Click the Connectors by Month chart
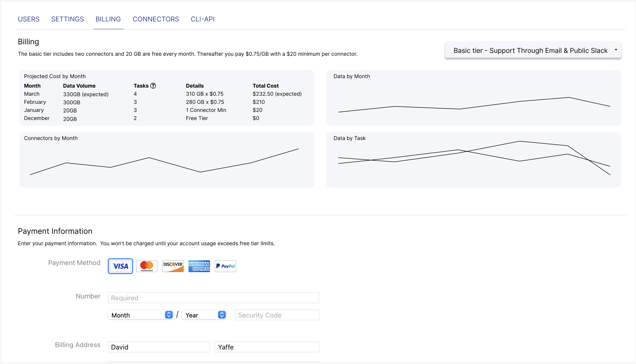This screenshot has height=364, width=636. 166,159
